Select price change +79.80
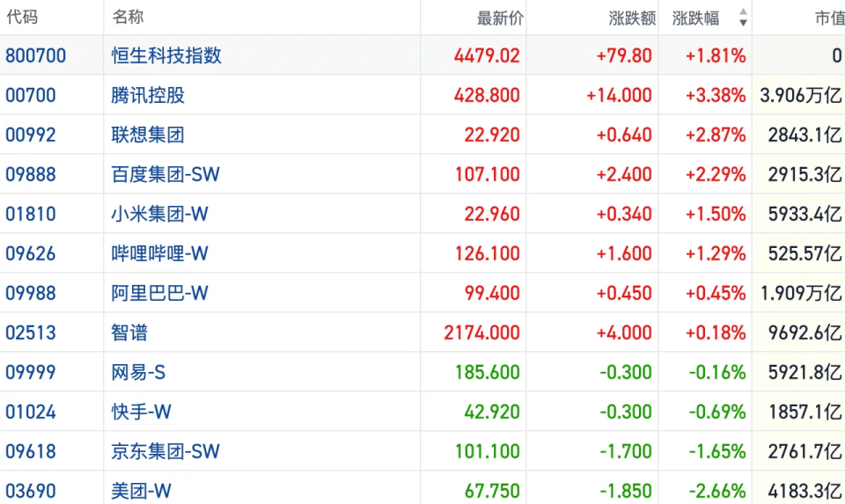The height and width of the screenshot is (504, 845). coord(624,55)
